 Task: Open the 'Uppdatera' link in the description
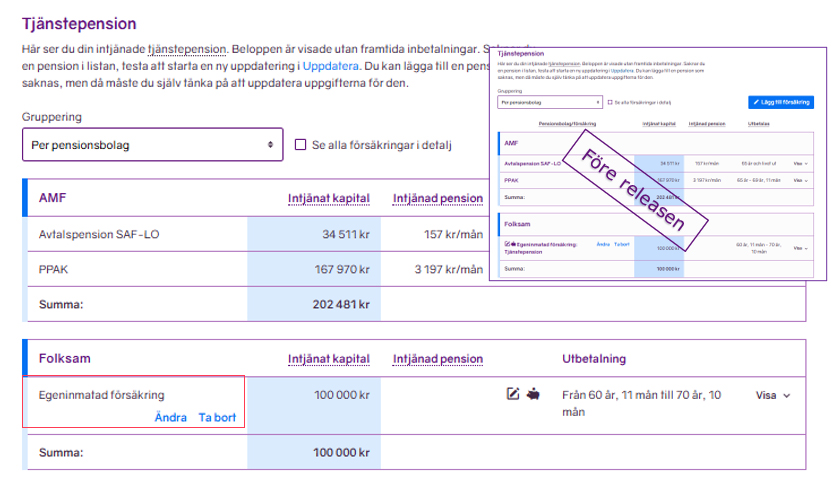click(330, 66)
